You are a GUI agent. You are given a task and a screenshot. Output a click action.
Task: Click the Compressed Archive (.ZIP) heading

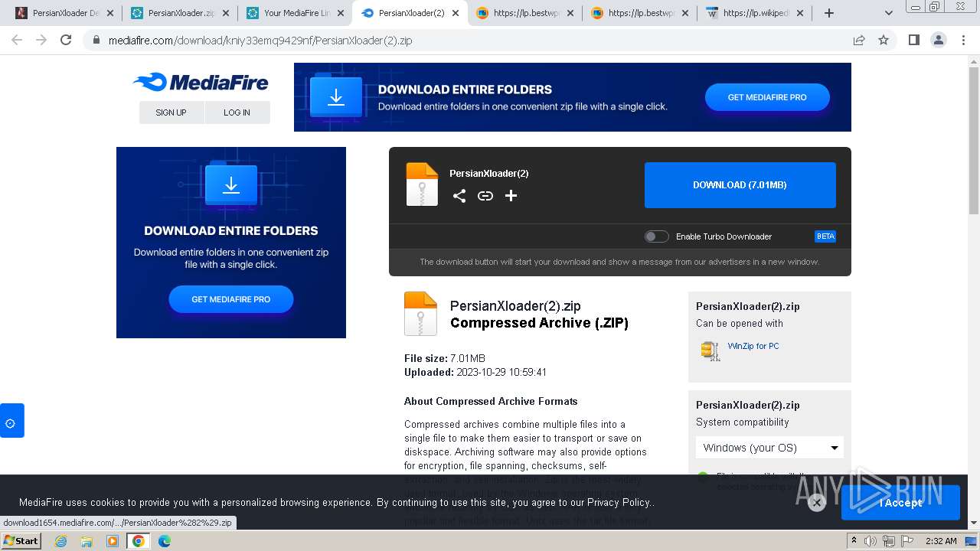(x=539, y=323)
